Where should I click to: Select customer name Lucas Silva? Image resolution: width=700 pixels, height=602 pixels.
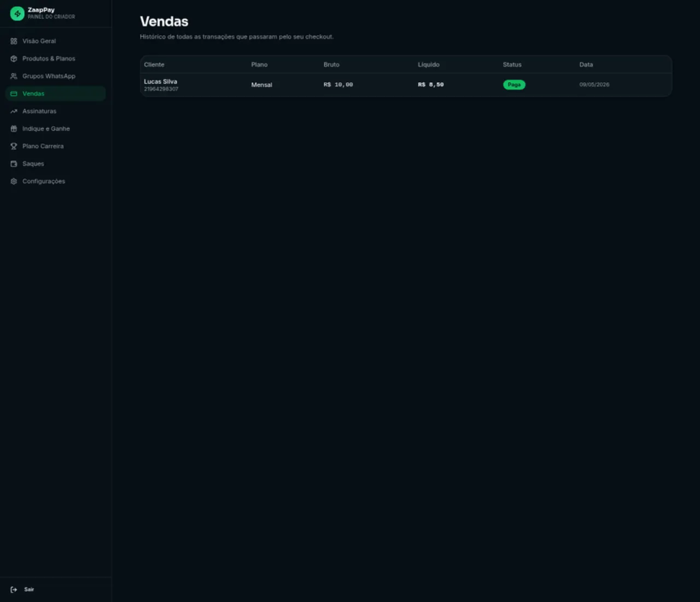160,82
